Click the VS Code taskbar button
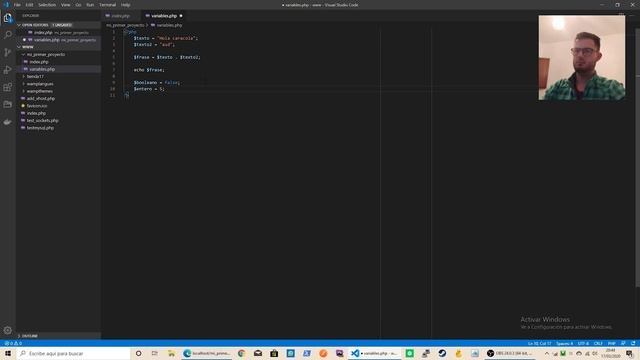Screen dimensions: 640x360 pyautogui.click(x=375, y=353)
